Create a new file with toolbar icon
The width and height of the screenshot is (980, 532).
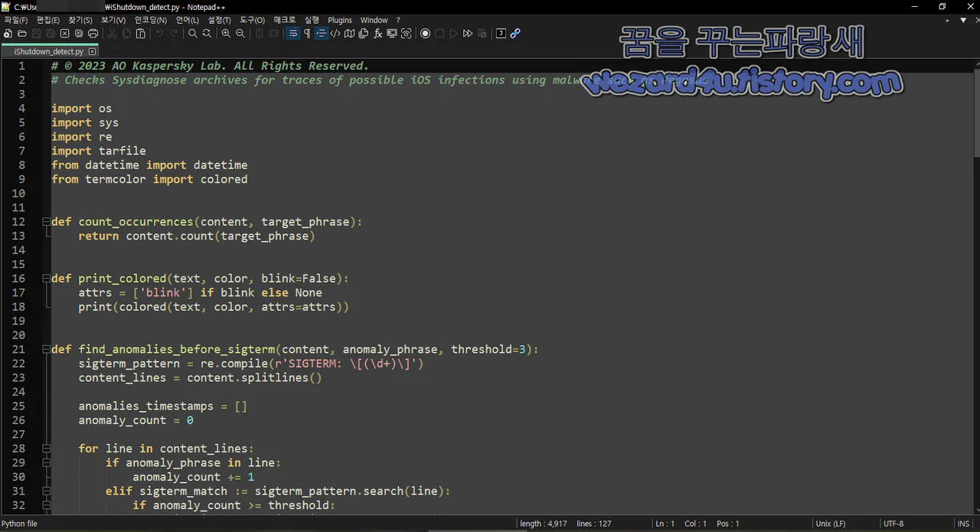click(x=8, y=33)
